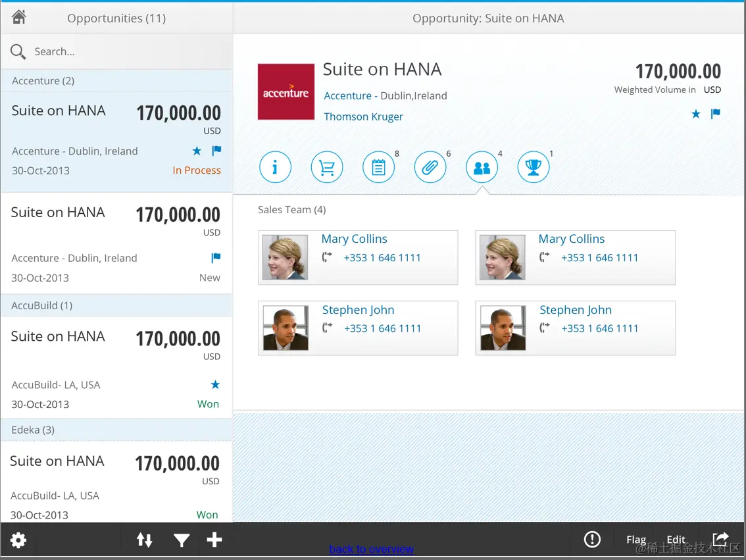This screenshot has height=560, width=746.
Task: Select the New Suite on HANA opportunity
Action: point(116,243)
